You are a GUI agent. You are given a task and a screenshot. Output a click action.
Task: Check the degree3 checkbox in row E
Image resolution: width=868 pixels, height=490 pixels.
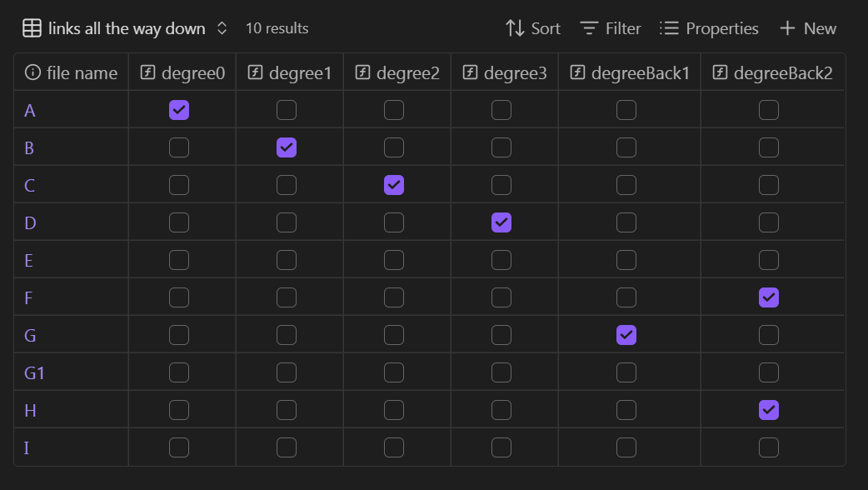[x=501, y=260]
